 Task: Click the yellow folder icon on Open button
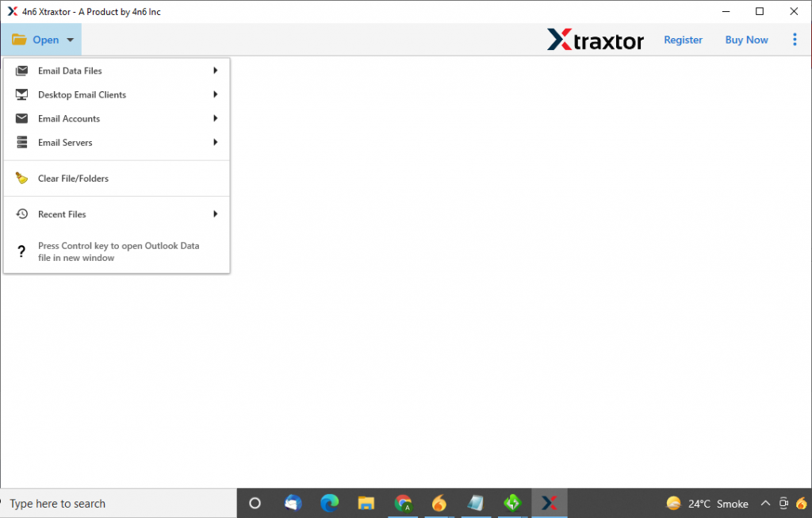(19, 39)
